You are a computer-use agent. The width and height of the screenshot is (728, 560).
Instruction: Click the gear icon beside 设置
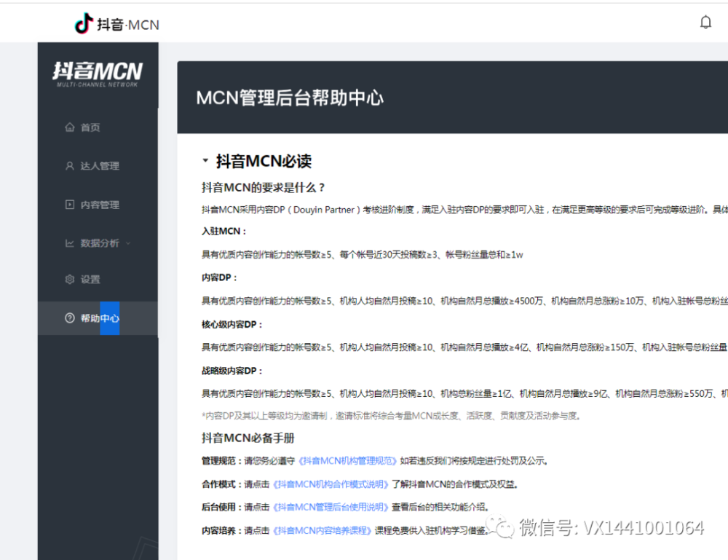[x=70, y=279]
